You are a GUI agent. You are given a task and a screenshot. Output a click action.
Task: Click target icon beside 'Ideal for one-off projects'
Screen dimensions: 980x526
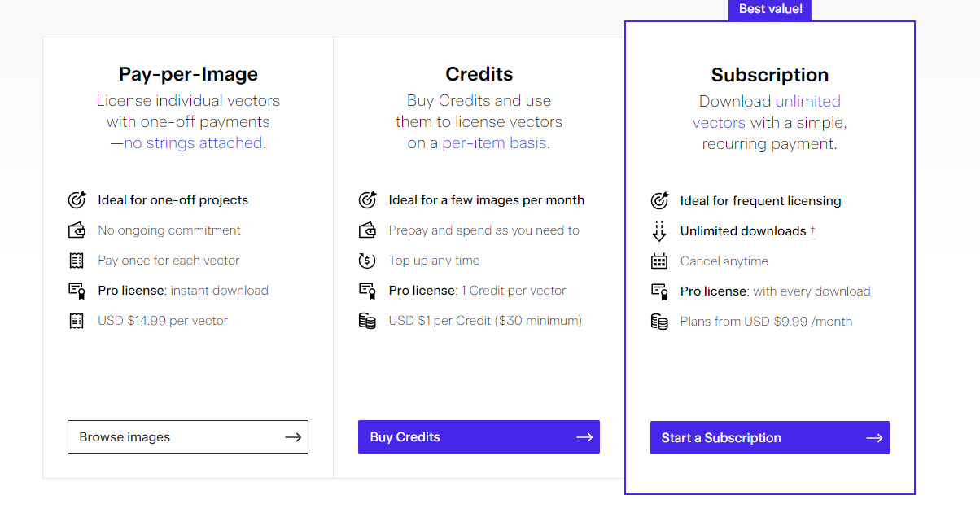[77, 200]
